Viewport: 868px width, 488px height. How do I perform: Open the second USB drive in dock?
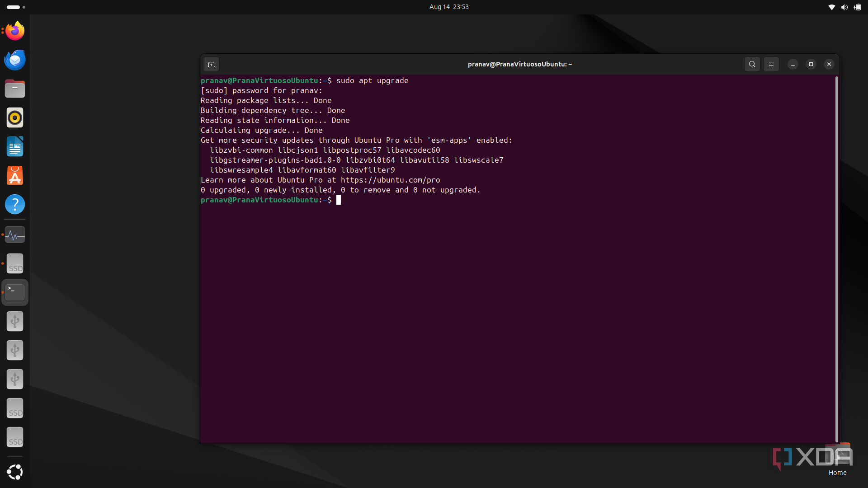(x=15, y=350)
